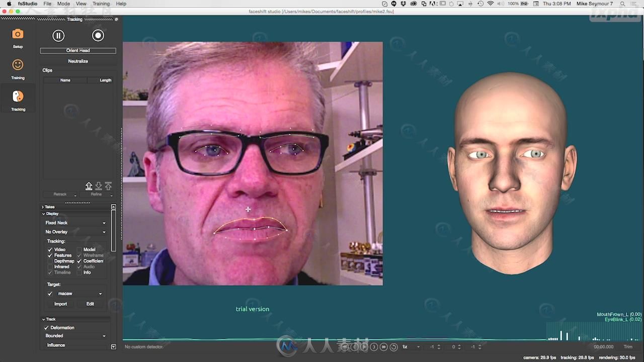Open the Time Machine menu icon
This screenshot has width=644, height=362.
pos(480,4)
